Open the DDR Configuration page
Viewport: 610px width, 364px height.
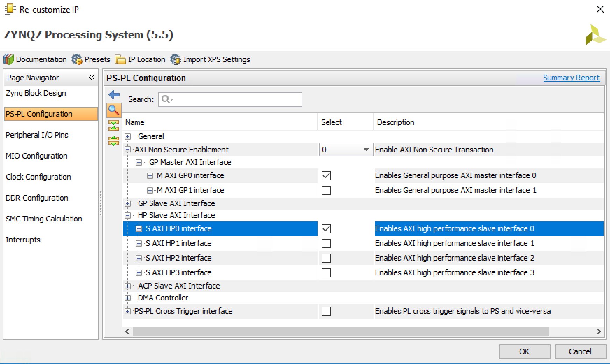37,198
